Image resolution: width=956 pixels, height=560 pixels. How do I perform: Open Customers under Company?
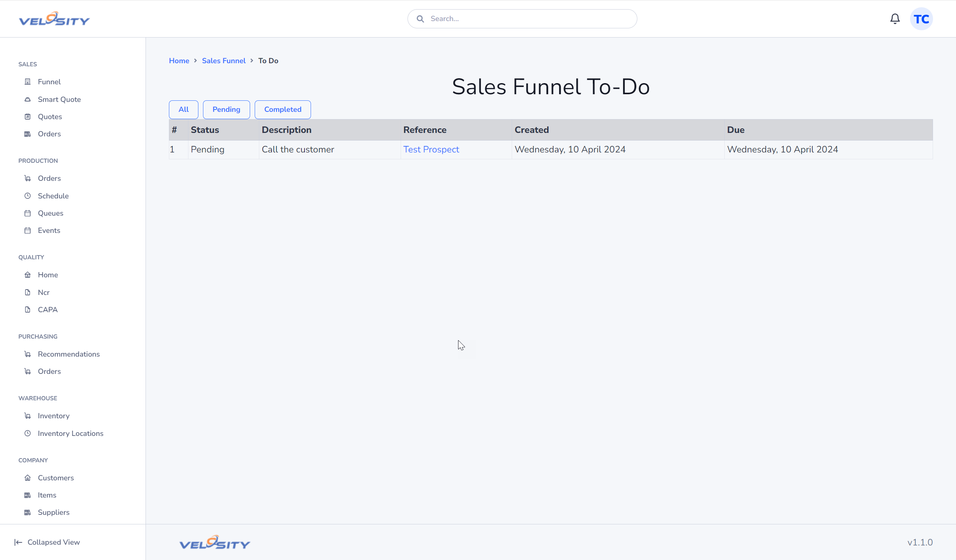click(56, 478)
